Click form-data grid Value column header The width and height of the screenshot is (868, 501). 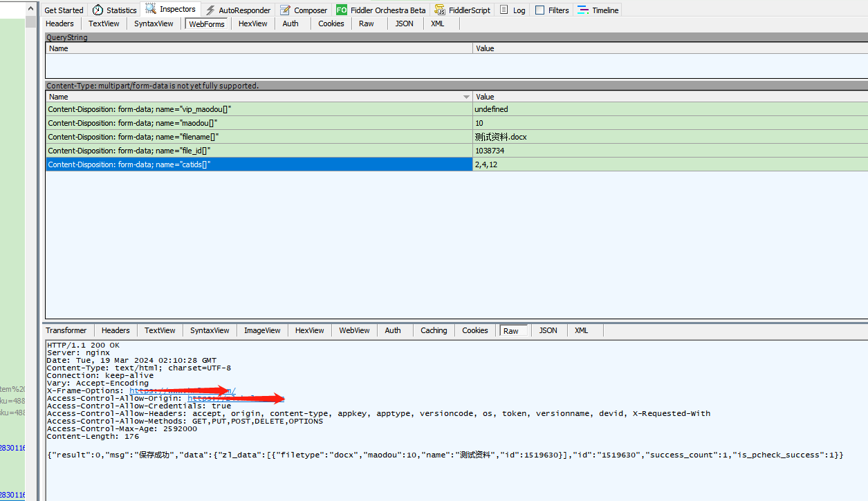pyautogui.click(x=670, y=97)
